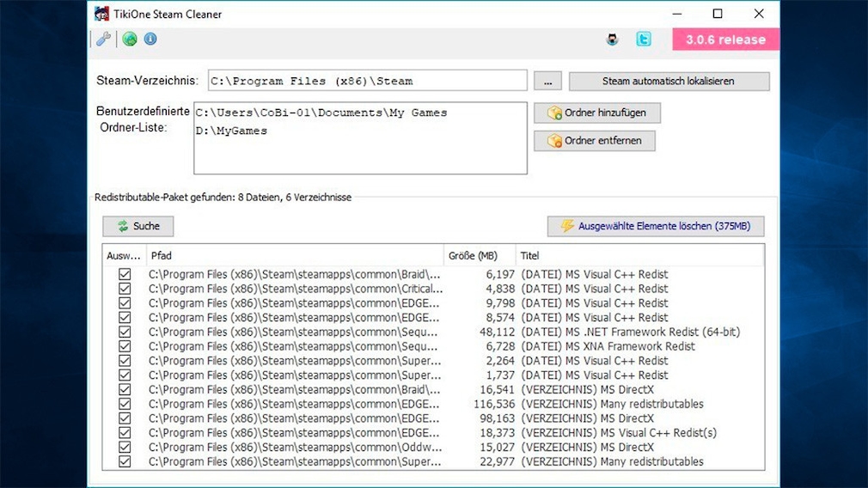Screen dimensions: 868x488
Task: Click Steam automatisch lokalisieren button
Action: 669,81
